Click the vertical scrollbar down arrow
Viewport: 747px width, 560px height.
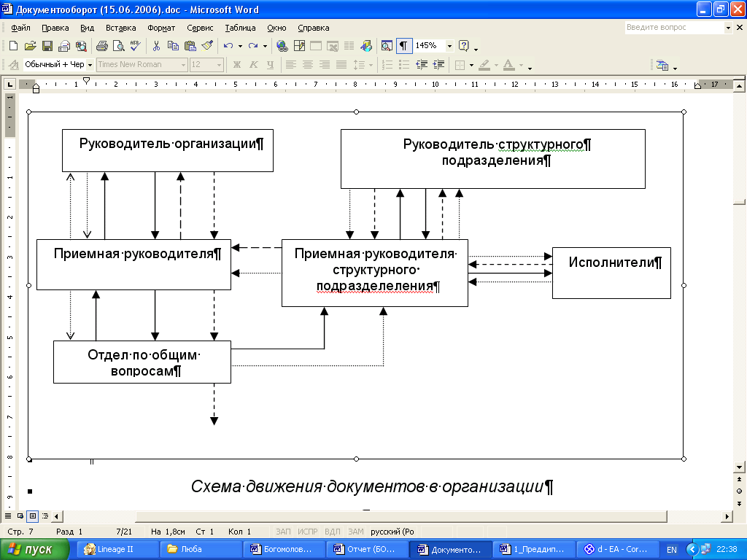coord(739,467)
